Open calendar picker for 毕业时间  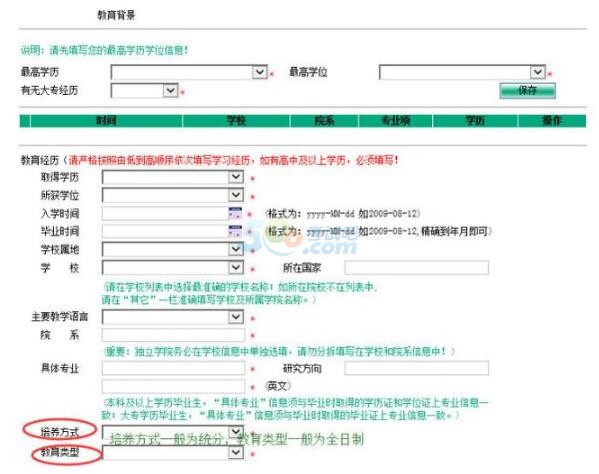pos(235,231)
